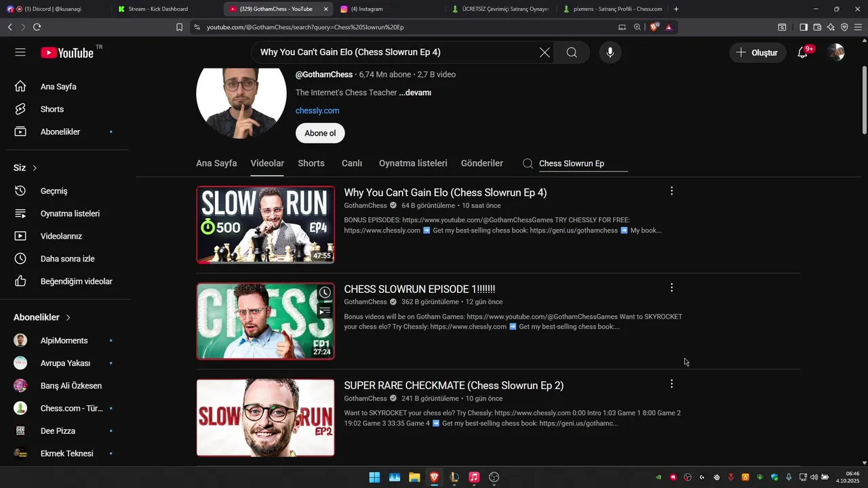Viewport: 868px width, 488px height.
Task: Open File Explorer from the taskbar
Action: point(414,477)
